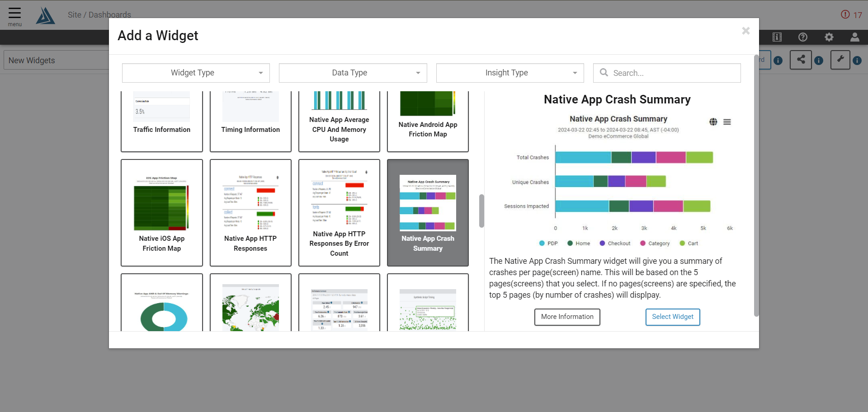Click the share dashboard icon
This screenshot has height=412, width=868.
[x=801, y=60]
